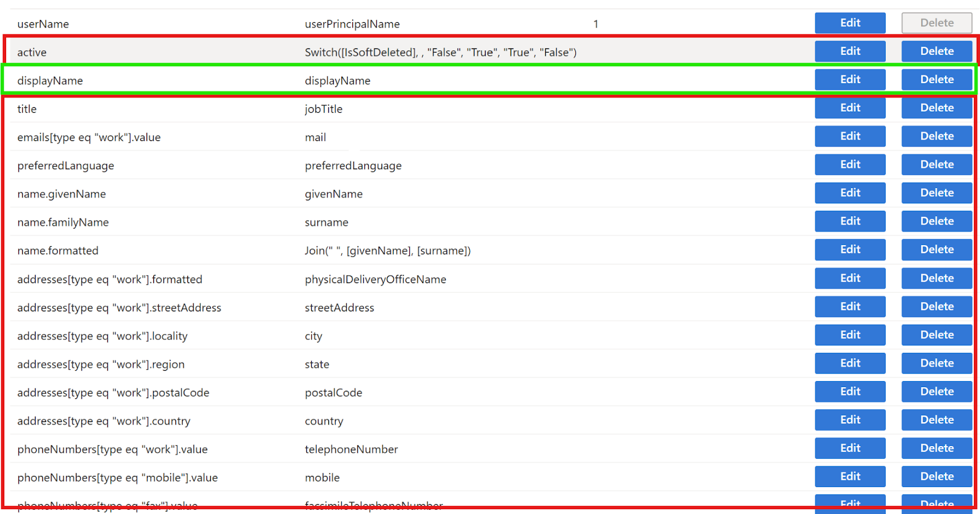Image resolution: width=980 pixels, height=514 pixels.
Task: Click the name.familyName attribute text
Action: click(63, 222)
